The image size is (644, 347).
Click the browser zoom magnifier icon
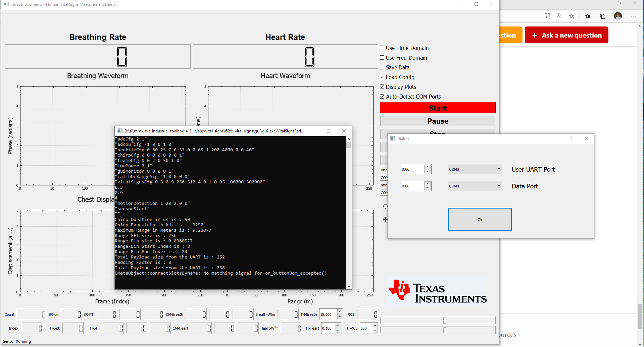click(x=559, y=16)
